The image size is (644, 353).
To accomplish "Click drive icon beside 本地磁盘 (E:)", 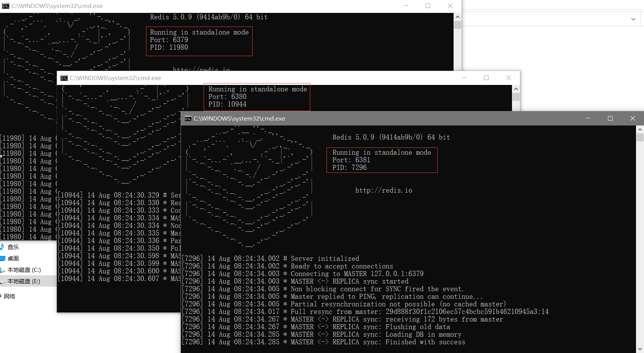I will [2, 281].
